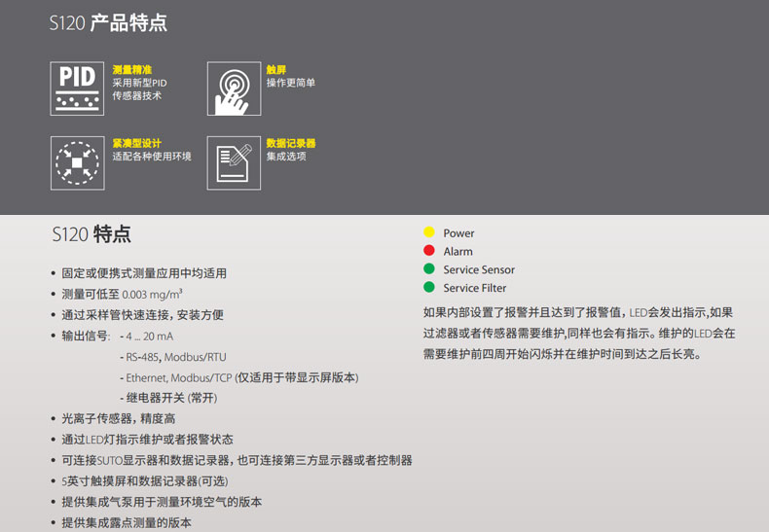Image resolution: width=769 pixels, height=532 pixels.
Task: Click the yellow "紧凑型设计" title
Action: 136,143
